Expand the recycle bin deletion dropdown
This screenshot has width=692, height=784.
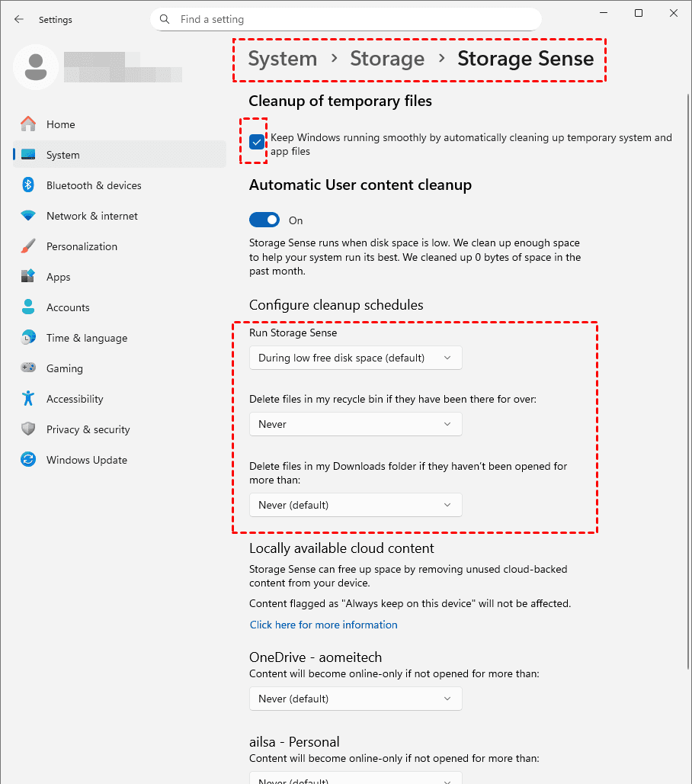355,424
